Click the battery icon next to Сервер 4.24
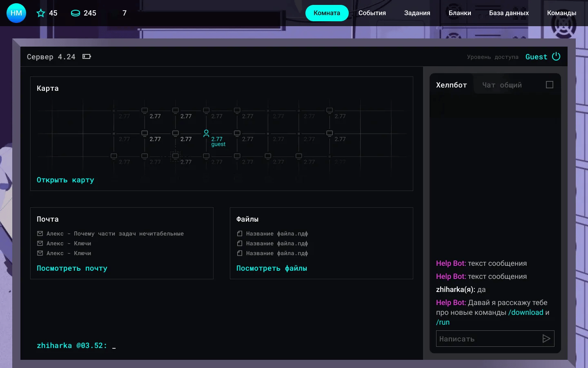 pyautogui.click(x=87, y=56)
